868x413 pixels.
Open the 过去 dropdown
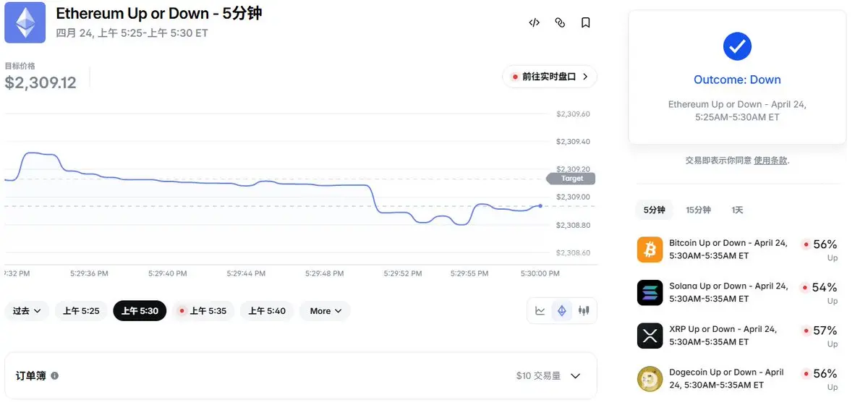coord(27,311)
